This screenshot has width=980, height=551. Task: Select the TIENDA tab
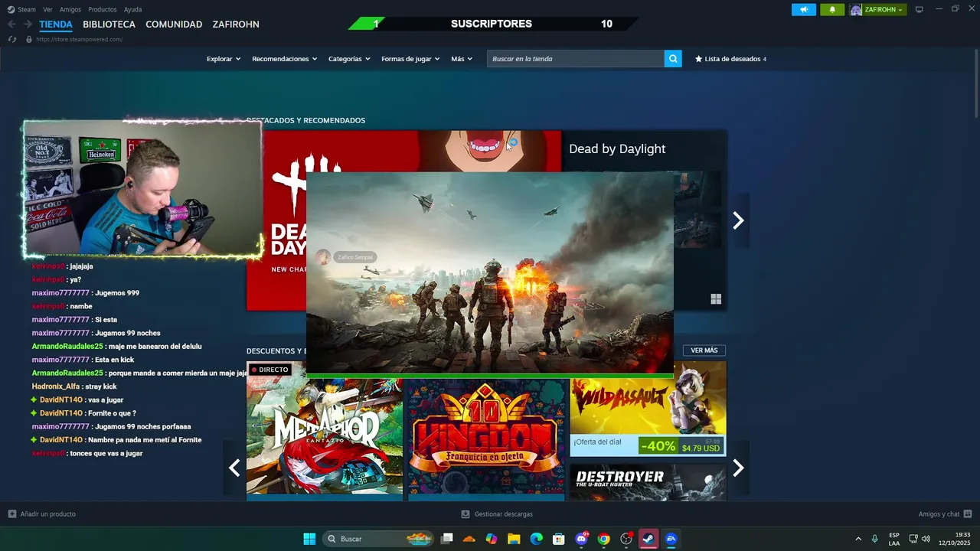pyautogui.click(x=56, y=24)
